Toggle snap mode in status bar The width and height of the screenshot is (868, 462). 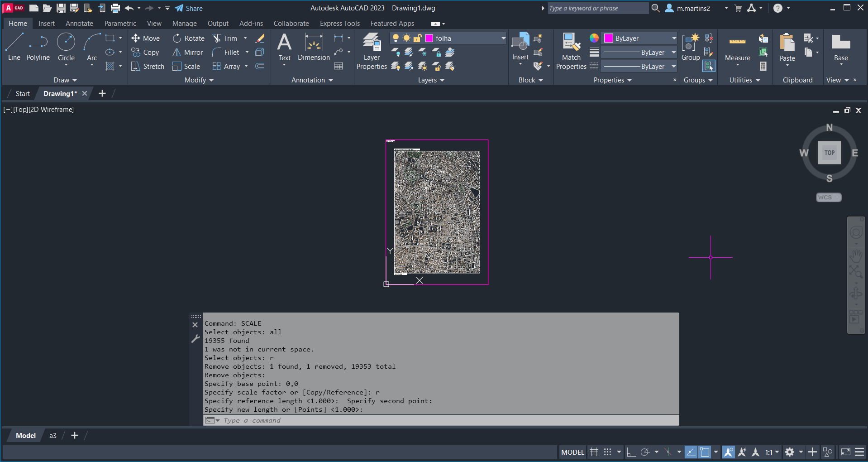coord(607,452)
